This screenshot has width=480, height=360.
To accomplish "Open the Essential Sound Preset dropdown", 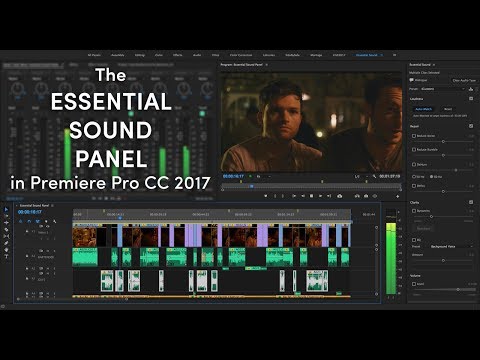I will tap(443, 89).
